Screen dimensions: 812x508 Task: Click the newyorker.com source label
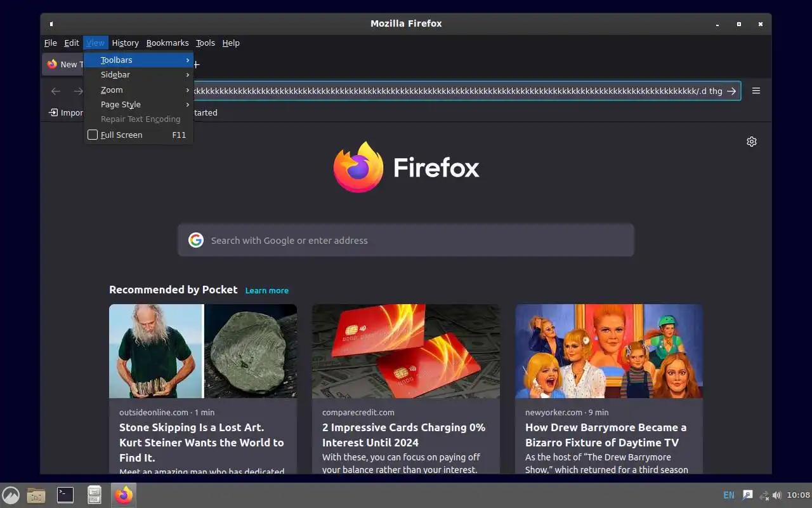554,412
